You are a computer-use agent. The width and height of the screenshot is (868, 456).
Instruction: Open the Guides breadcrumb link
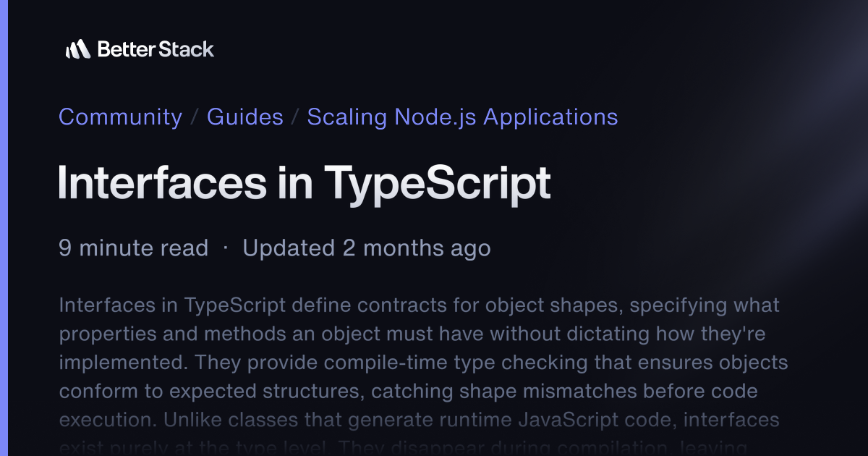(x=244, y=117)
